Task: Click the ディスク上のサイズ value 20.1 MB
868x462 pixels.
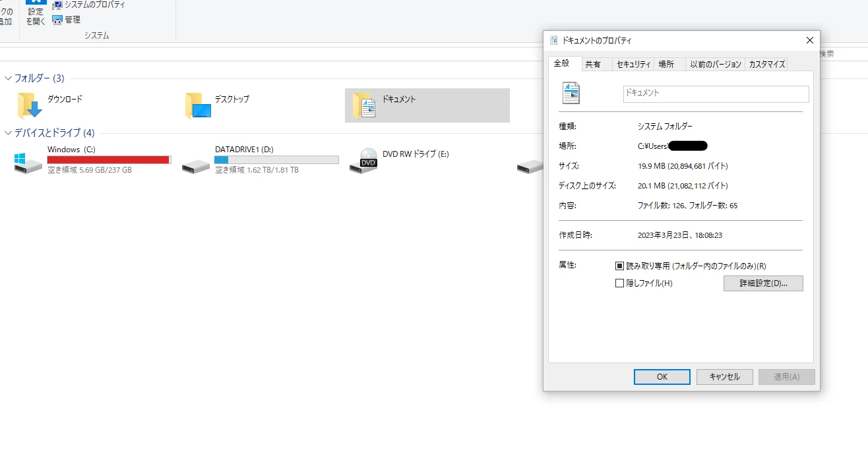Action: [683, 186]
